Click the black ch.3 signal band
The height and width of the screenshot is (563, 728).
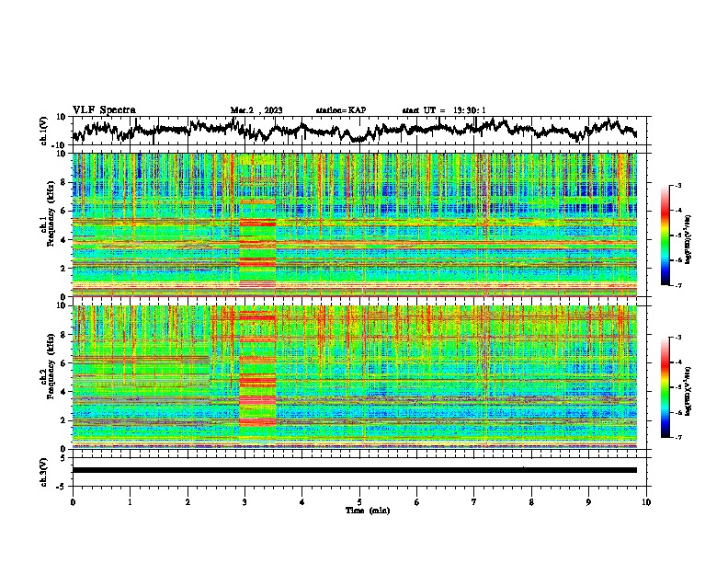[355, 470]
